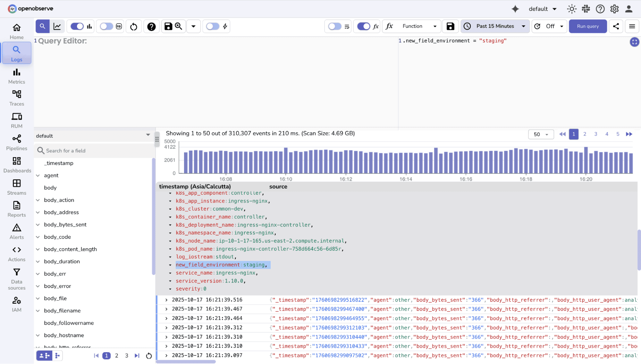This screenshot has width=641, height=364.
Task: Toggle the fx function switch
Action: pyautogui.click(x=363, y=26)
